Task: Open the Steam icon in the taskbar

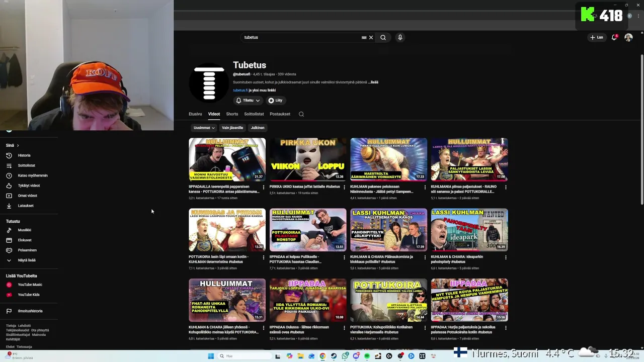Action: pyautogui.click(x=334, y=356)
